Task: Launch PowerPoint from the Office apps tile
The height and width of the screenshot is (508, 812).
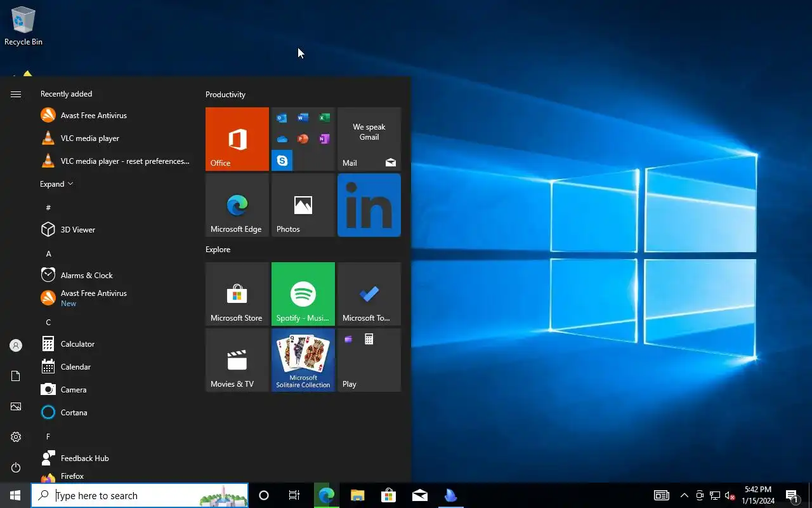Action: 303,138
